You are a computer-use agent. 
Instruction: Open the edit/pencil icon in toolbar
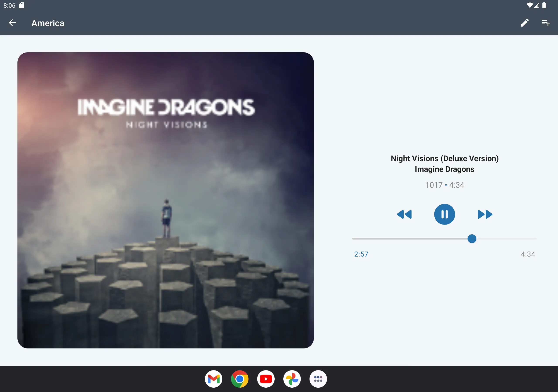[524, 23]
